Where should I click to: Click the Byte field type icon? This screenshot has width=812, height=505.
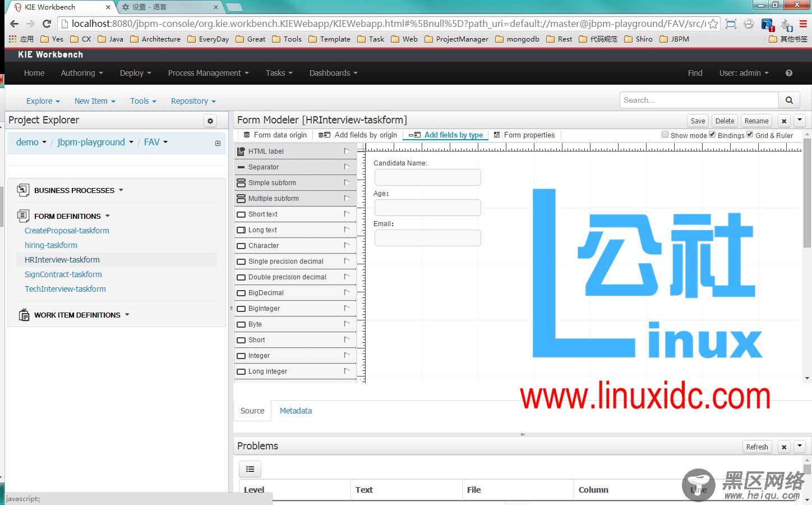[x=241, y=324]
